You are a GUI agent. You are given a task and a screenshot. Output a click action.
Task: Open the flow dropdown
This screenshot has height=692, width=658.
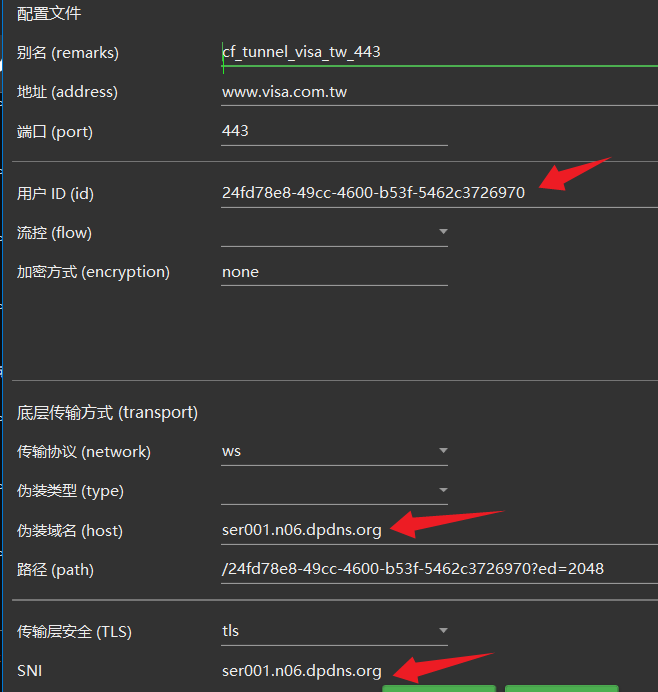334,233
